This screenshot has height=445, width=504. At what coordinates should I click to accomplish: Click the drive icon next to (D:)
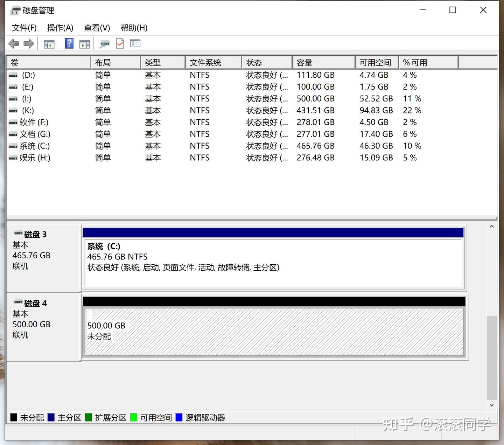coord(13,75)
